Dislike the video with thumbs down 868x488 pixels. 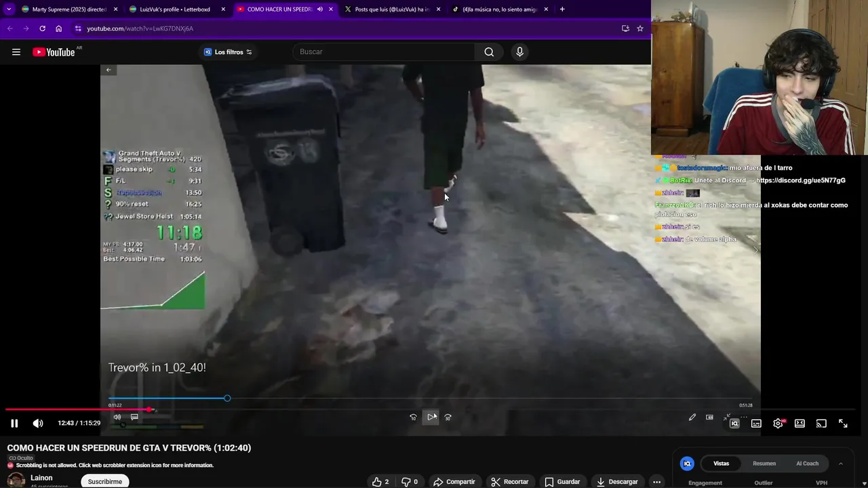[410, 482]
